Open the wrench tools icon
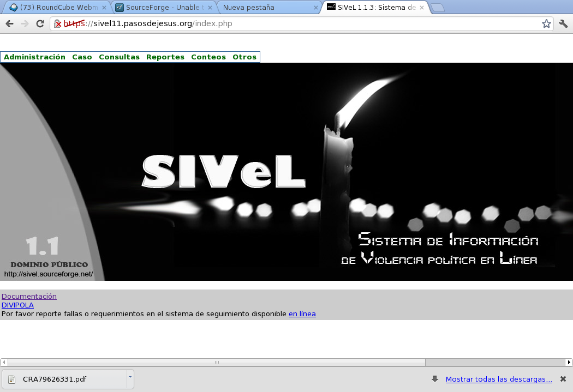Image resolution: width=573 pixels, height=392 pixels. pos(563,23)
